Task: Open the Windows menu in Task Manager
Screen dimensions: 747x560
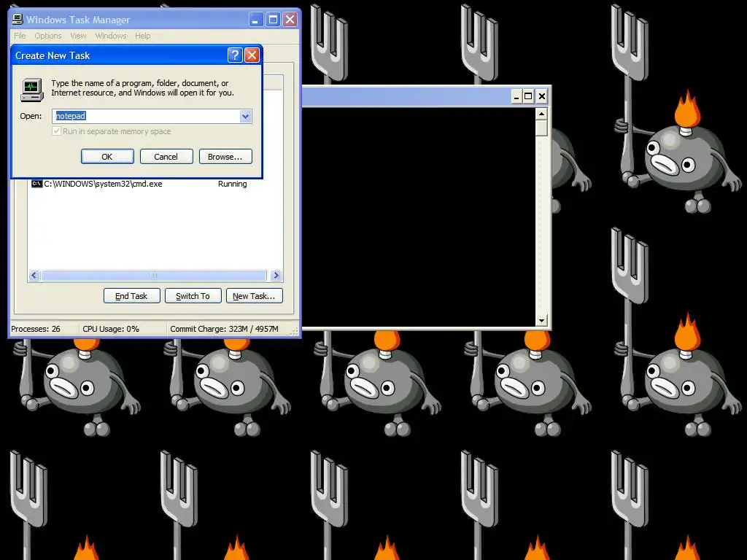Action: [111, 36]
